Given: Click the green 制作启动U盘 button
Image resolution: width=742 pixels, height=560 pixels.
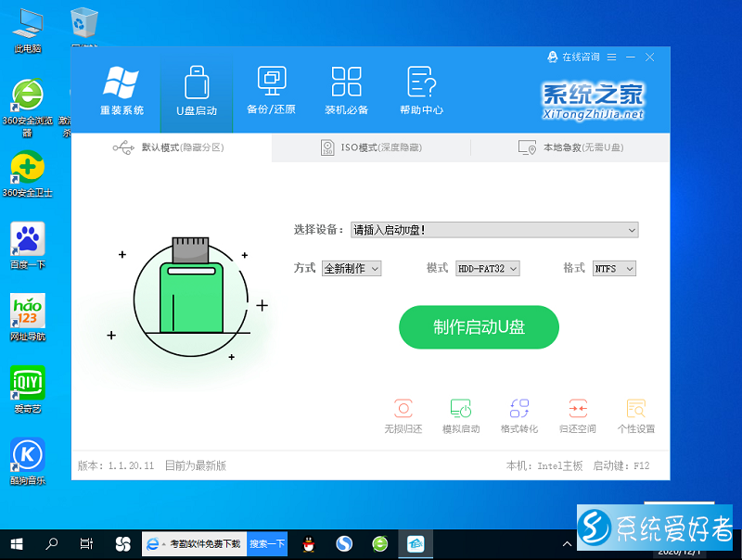Looking at the screenshot, I should [x=479, y=326].
